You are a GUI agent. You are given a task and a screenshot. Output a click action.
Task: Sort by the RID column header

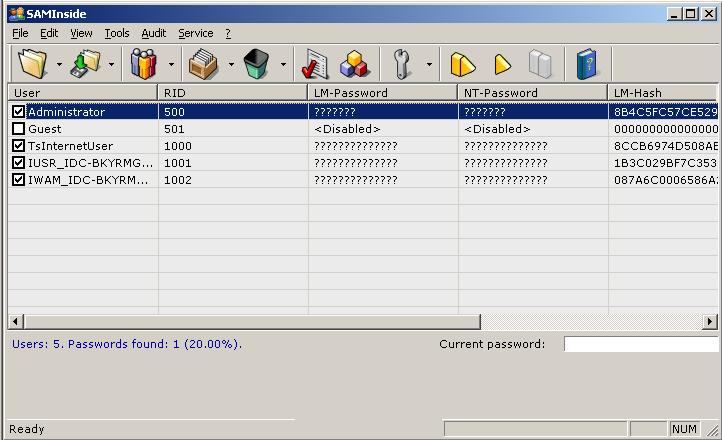(233, 93)
